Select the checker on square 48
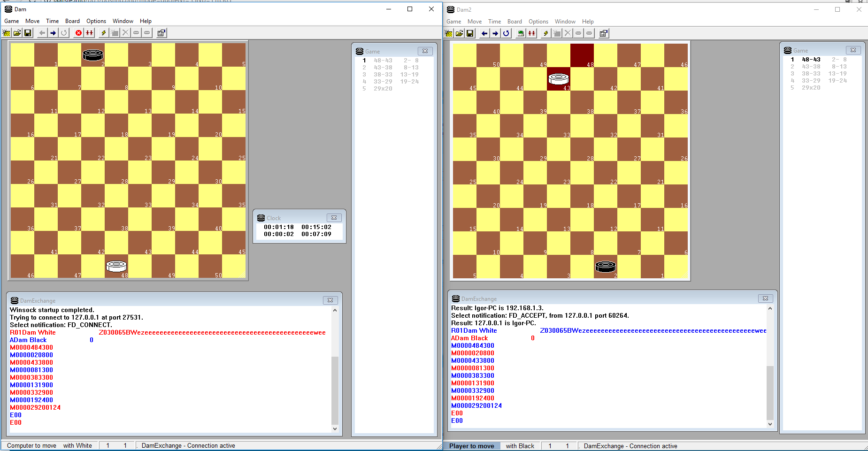868x451 pixels. pyautogui.click(x=116, y=266)
